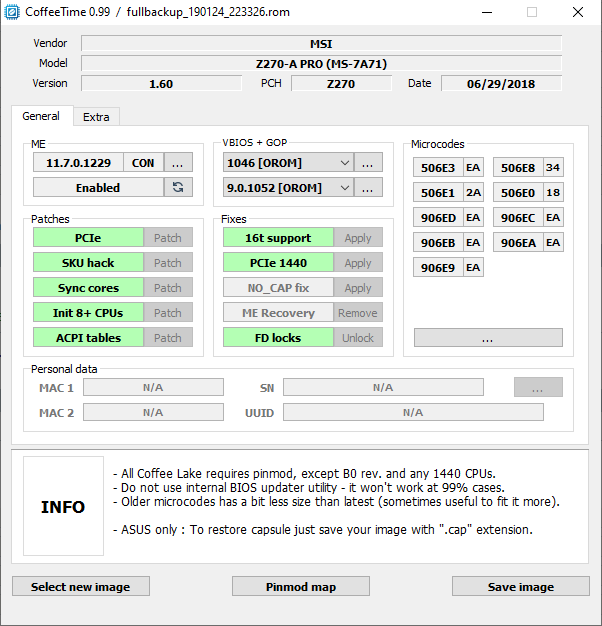Image resolution: width=602 pixels, height=626 pixels.
Task: Select microcode 506E1
Action: [438, 192]
